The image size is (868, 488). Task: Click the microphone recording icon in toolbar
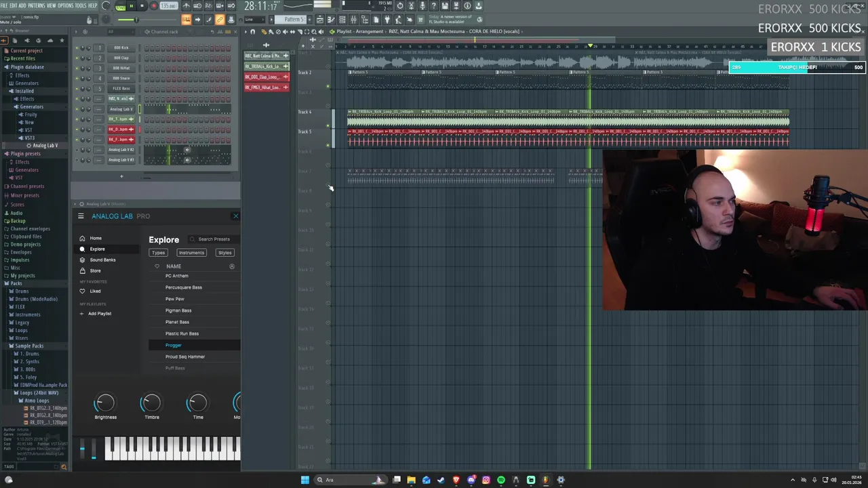coord(422,6)
